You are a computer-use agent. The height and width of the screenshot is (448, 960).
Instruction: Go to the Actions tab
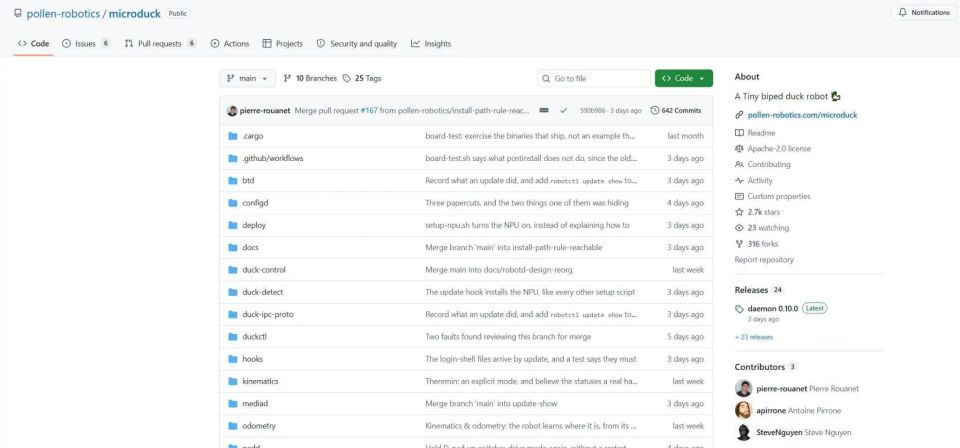[230, 43]
